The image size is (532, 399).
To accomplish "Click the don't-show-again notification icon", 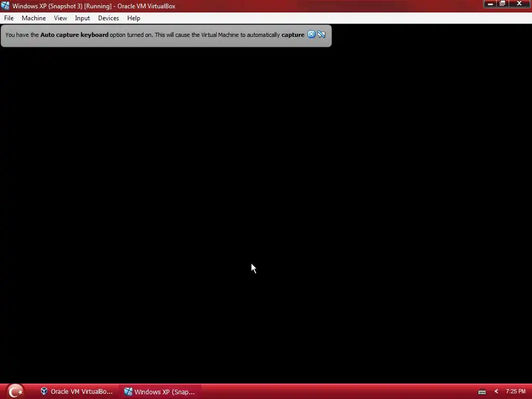I will click(x=321, y=34).
